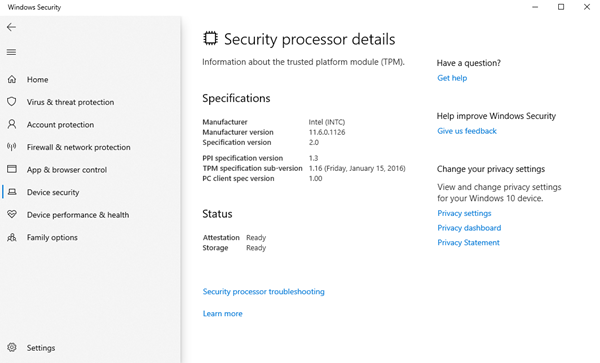This screenshot has width=600, height=363.
Task: Click the Specification version value 2.0
Action: pyautogui.click(x=314, y=142)
